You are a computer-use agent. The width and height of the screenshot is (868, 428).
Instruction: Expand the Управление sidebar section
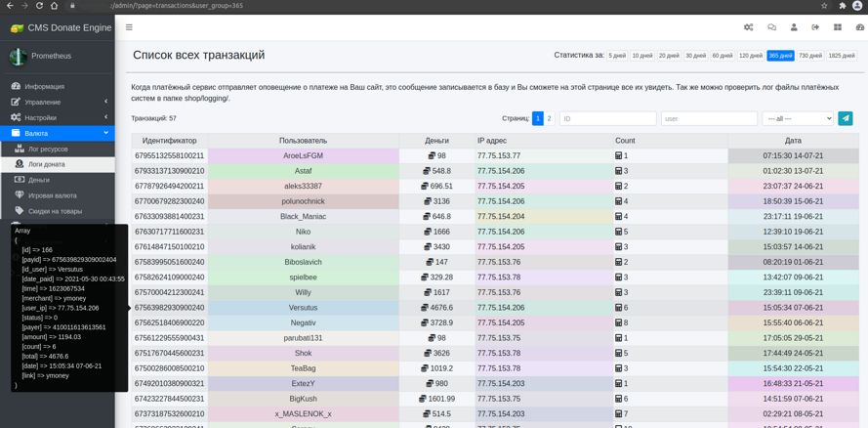pos(57,102)
